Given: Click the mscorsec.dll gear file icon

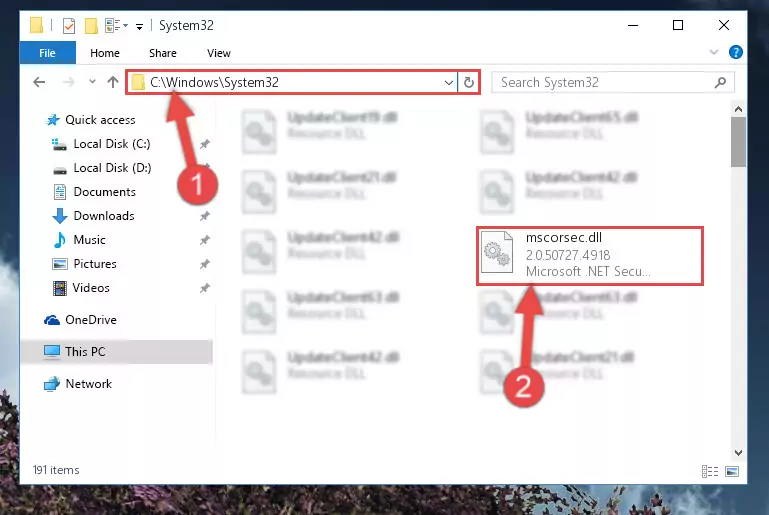Looking at the screenshot, I should tap(497, 252).
